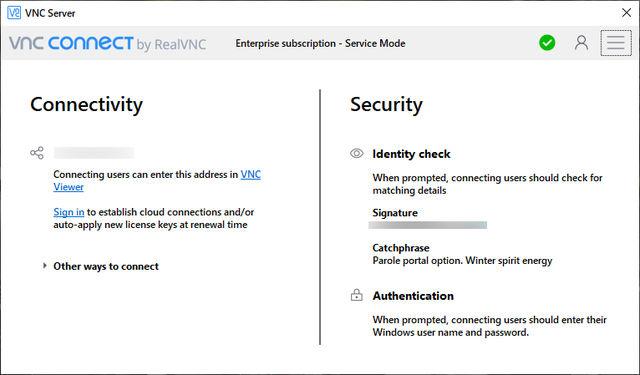Click the user account icon
640x375 pixels.
(x=581, y=42)
